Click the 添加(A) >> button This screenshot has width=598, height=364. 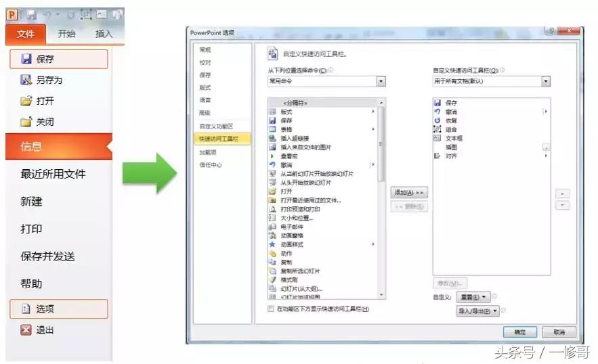(x=409, y=192)
